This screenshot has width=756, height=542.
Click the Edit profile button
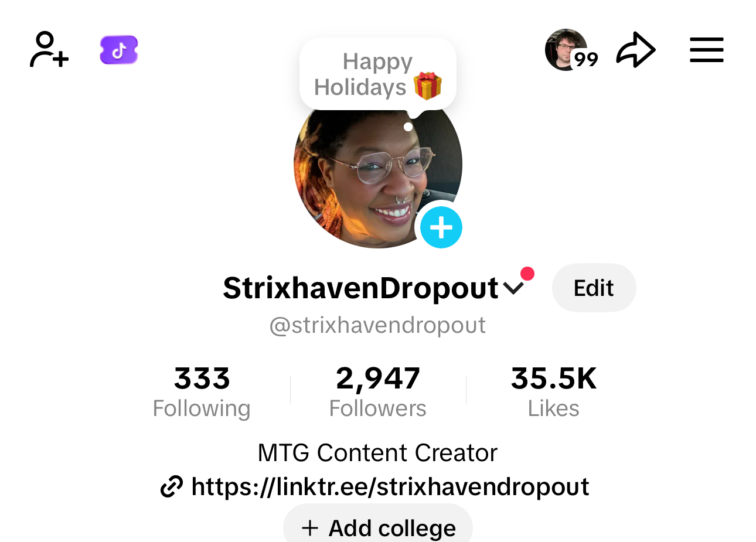(x=594, y=288)
